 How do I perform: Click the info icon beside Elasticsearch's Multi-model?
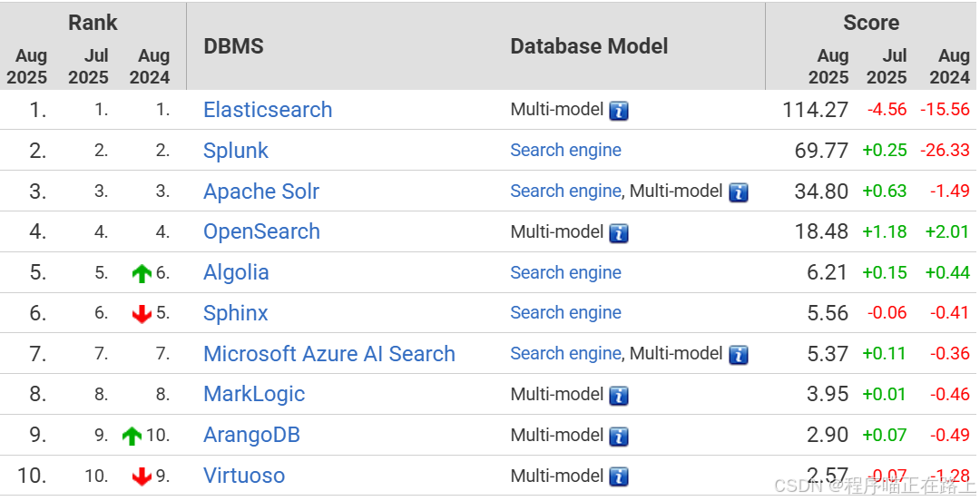point(619,111)
